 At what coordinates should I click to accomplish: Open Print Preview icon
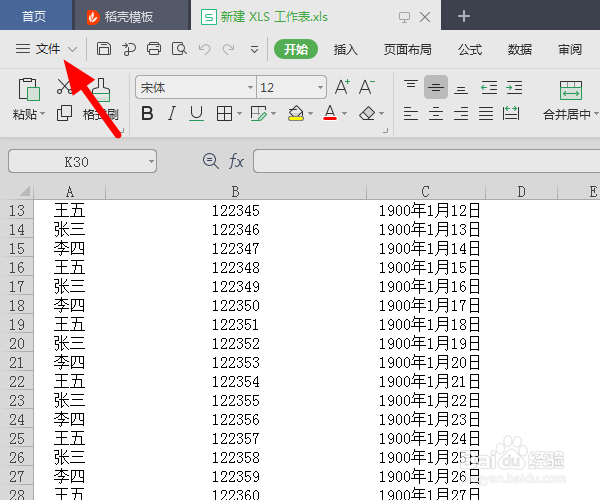(179, 49)
